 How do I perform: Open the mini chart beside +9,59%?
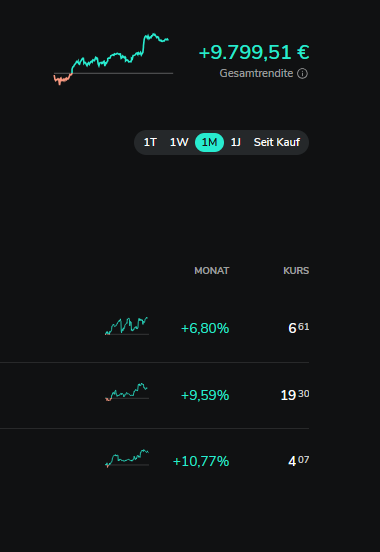click(127, 392)
